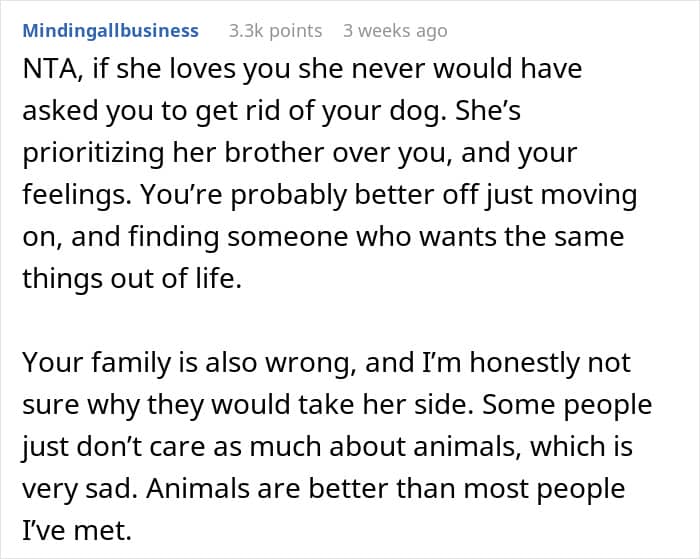Click the word 'dog' in the second line
700x559 pixels.
point(414,112)
